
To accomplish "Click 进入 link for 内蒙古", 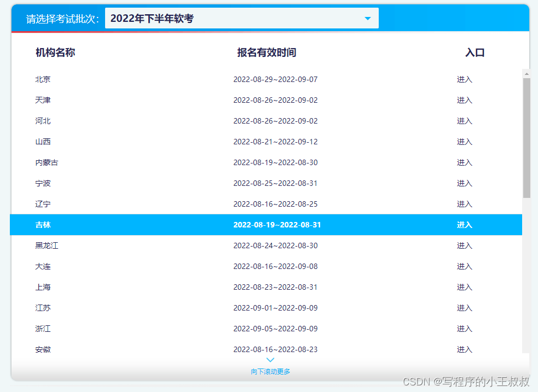I will pos(464,162).
